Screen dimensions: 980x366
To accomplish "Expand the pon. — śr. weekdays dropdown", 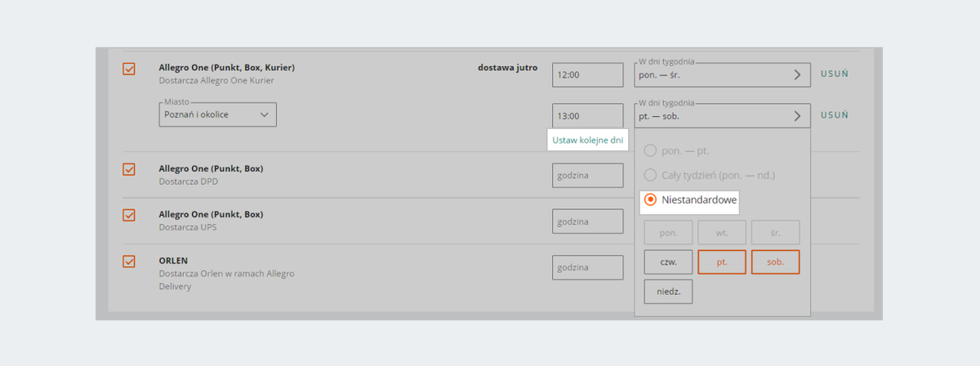I will pyautogui.click(x=722, y=75).
